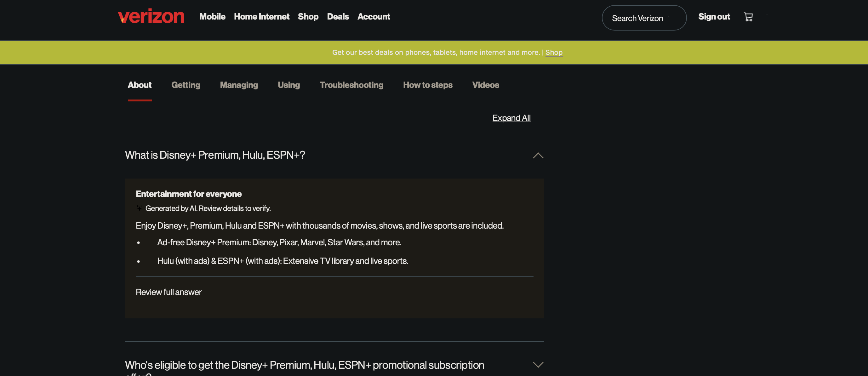Collapse the What is Disney+ Premium question chevron
The width and height of the screenshot is (868, 376).
[538, 155]
